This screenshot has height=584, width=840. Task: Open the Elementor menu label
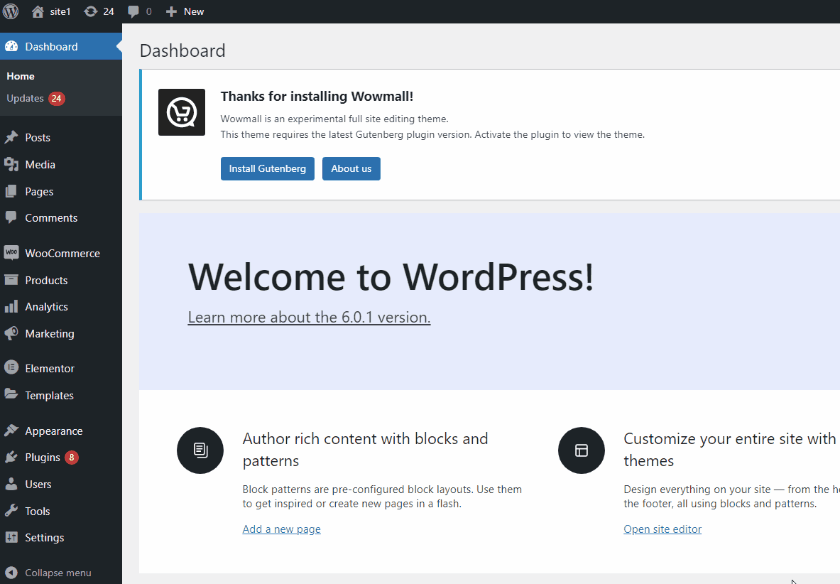tap(50, 369)
